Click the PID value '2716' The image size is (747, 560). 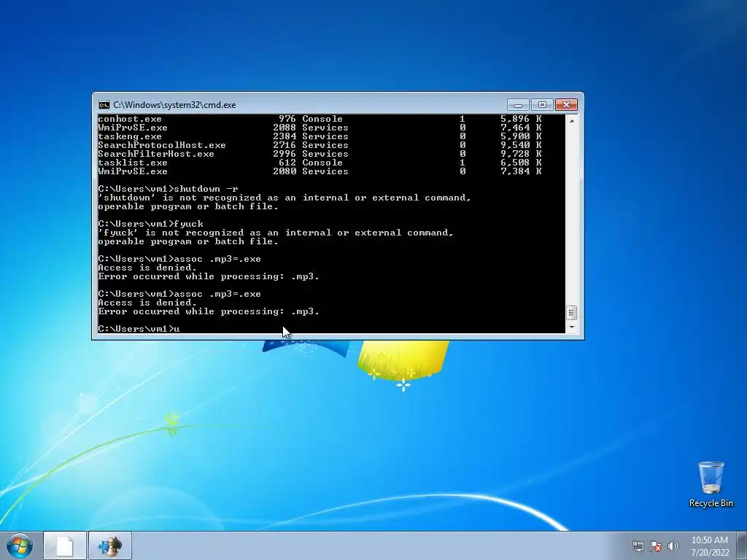[x=285, y=145]
